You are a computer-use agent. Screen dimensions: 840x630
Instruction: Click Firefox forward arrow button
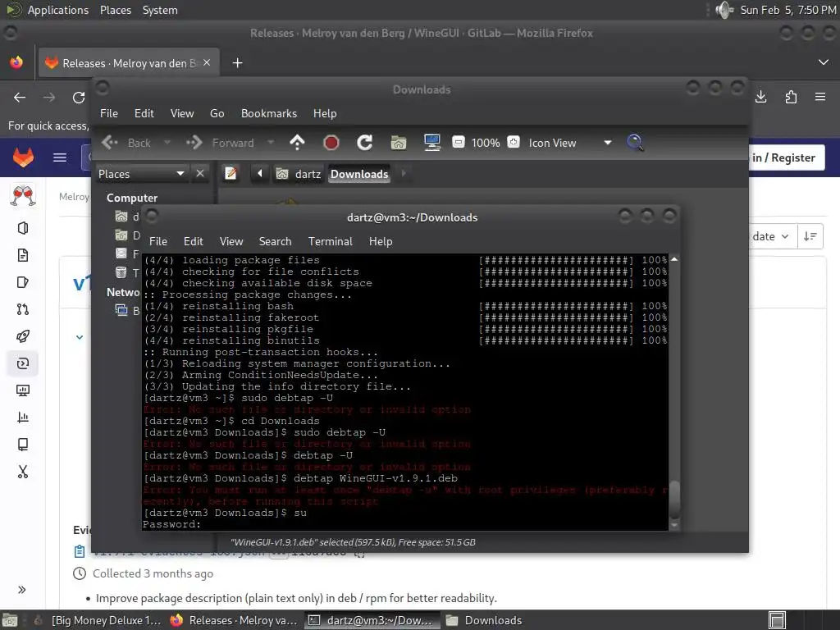point(49,98)
